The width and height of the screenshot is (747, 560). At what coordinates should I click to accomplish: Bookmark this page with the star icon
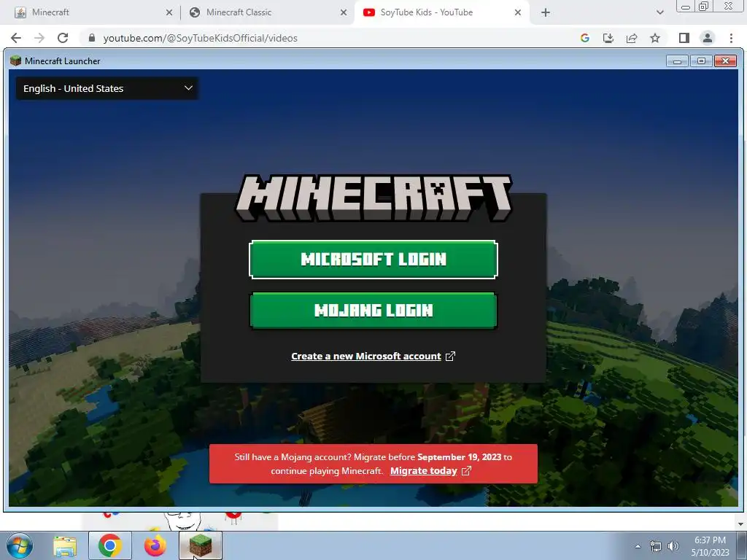point(655,38)
